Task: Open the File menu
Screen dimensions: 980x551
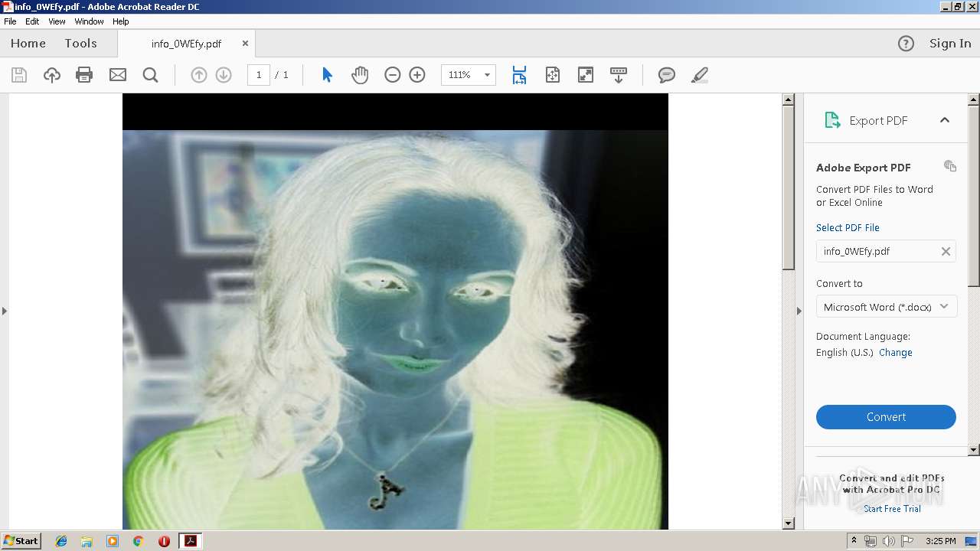Action: coord(10,21)
